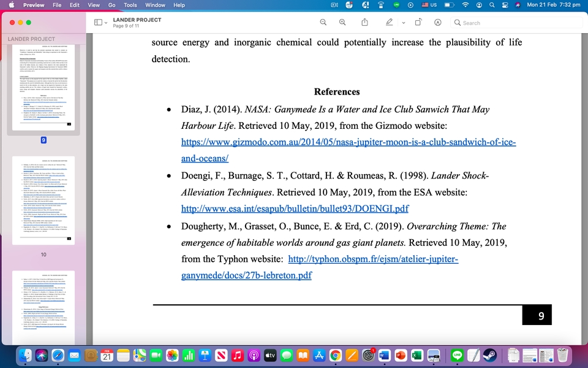
Task: Click the Siri menu bar icon
Action: click(518, 5)
